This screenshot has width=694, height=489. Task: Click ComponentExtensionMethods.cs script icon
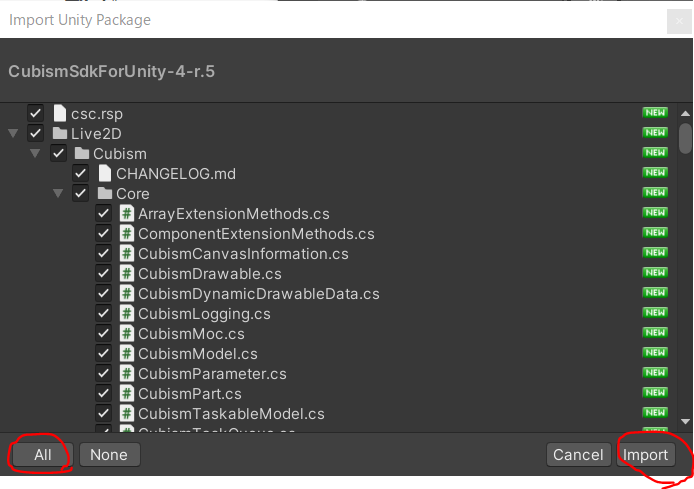pos(127,234)
